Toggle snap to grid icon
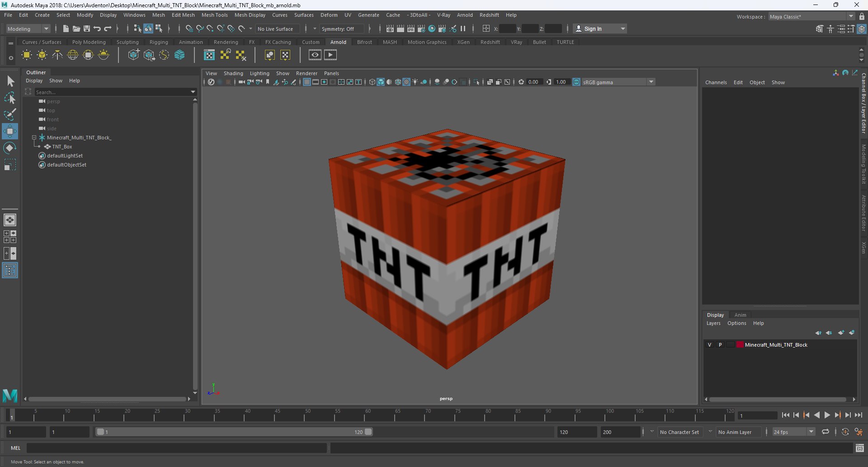868x467 pixels. click(x=189, y=29)
